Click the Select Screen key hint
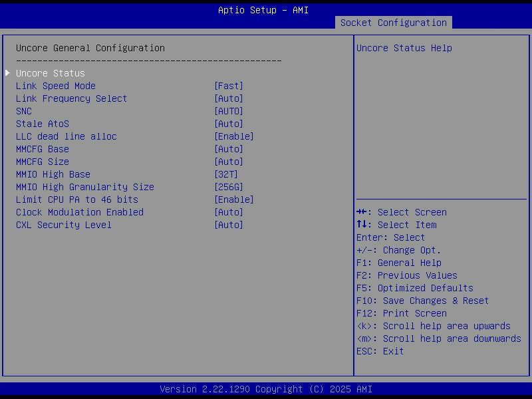 pyautogui.click(x=402, y=212)
